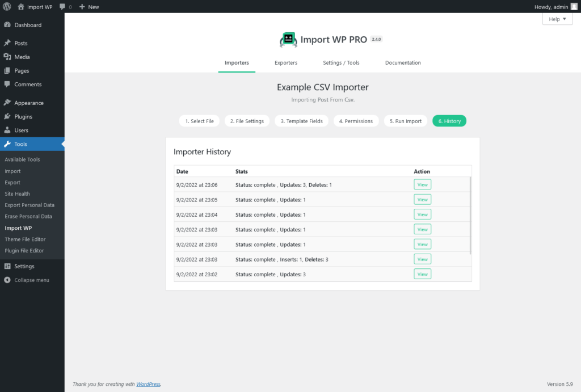Go to step 5. Run Import

tap(405, 121)
